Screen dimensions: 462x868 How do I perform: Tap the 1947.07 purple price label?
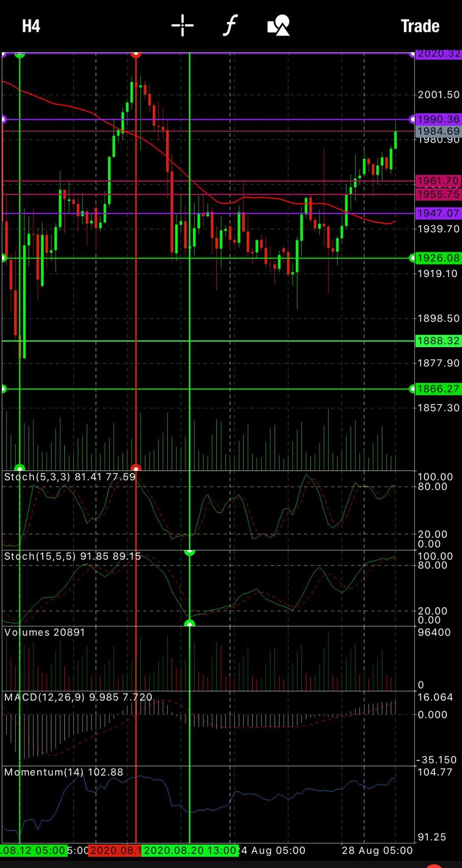pyautogui.click(x=438, y=213)
